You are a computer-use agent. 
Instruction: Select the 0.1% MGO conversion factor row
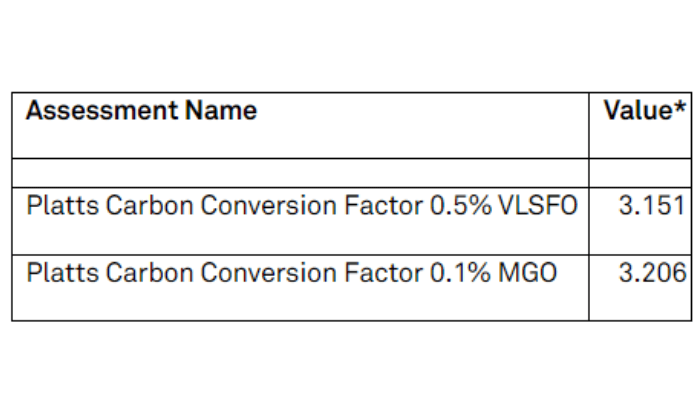tap(300, 272)
